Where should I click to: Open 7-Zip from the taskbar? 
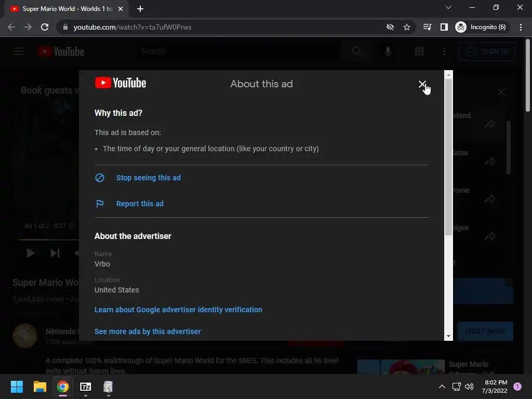86,387
